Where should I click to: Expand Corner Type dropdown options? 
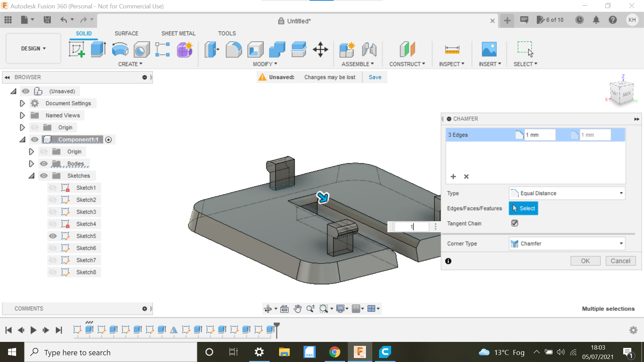[622, 244]
